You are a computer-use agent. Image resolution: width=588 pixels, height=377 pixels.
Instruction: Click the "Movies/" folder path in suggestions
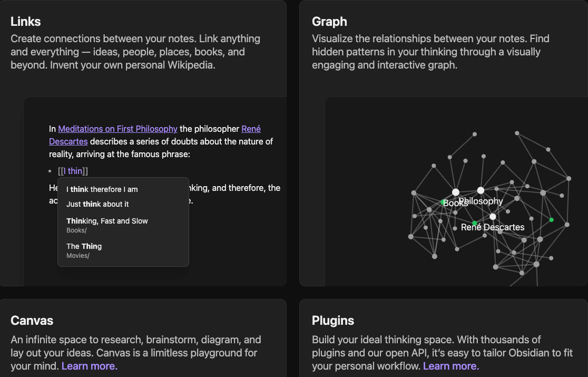click(x=78, y=256)
